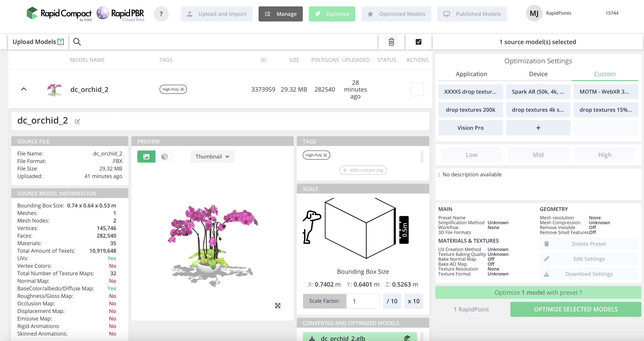
Task: Click the 0.5m scale label
Action: click(x=404, y=230)
